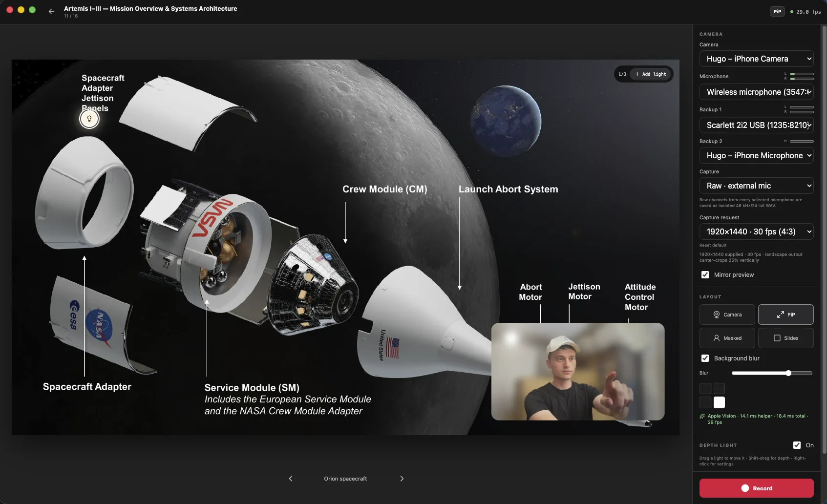Expand the Backup 2 input dropdown

[757, 155]
